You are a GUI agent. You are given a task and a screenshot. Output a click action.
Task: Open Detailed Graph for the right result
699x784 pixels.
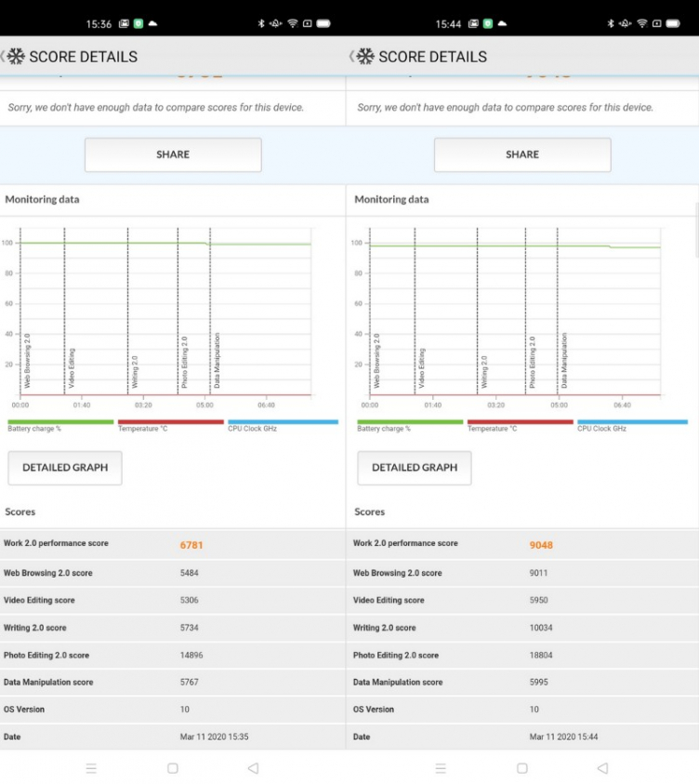pos(415,468)
